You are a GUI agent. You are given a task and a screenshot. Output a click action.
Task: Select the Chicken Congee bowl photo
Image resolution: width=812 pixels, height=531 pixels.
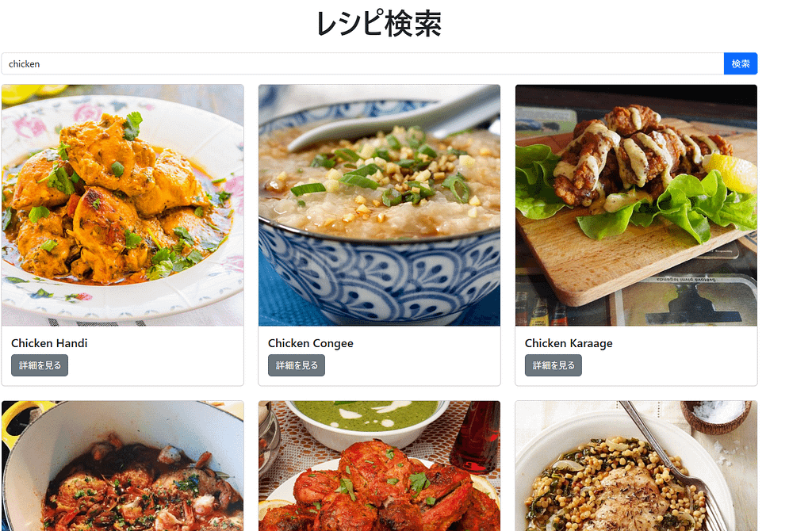pyautogui.click(x=380, y=205)
